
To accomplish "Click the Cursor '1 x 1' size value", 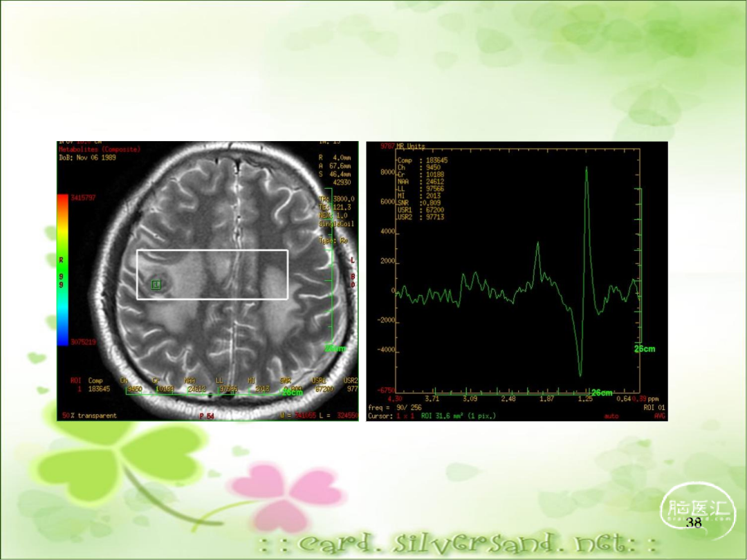I will point(407,416).
